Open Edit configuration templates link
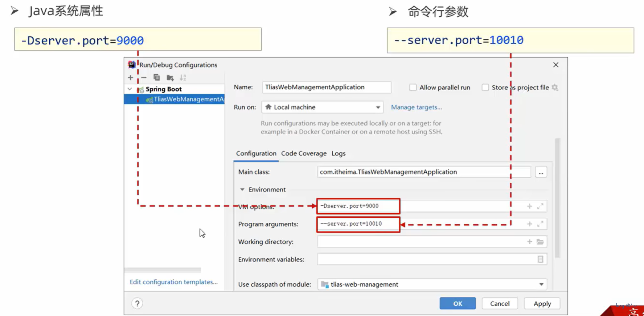The image size is (644, 316). (x=173, y=282)
